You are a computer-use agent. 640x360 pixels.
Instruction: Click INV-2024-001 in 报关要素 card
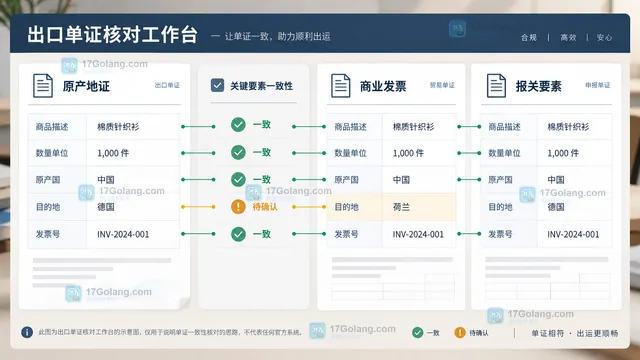(573, 234)
